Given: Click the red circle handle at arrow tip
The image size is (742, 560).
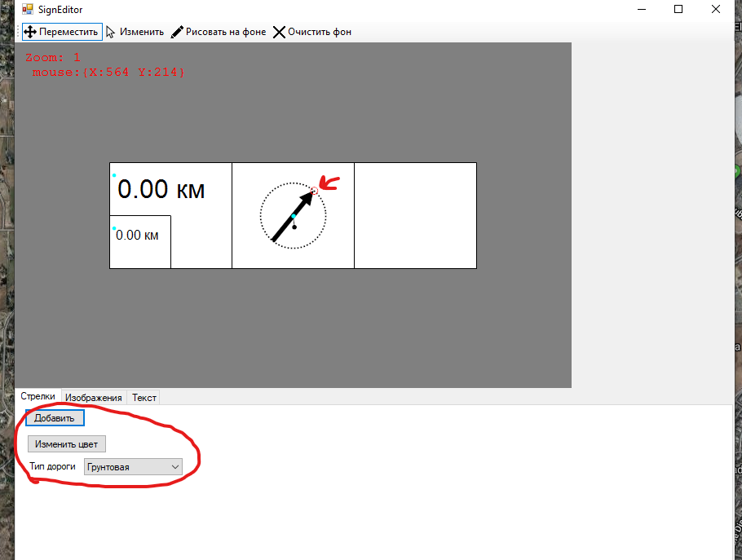Looking at the screenshot, I should click(x=315, y=191).
